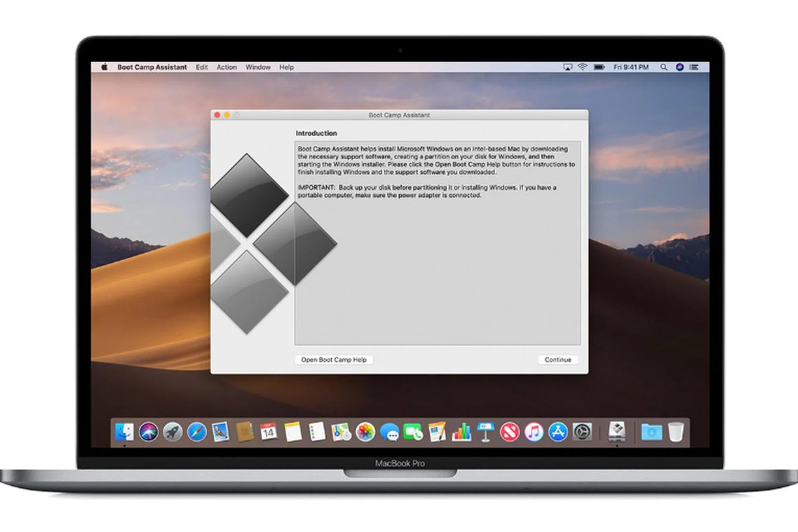
Task: Open Notification Center from the menu bar
Action: coord(694,67)
